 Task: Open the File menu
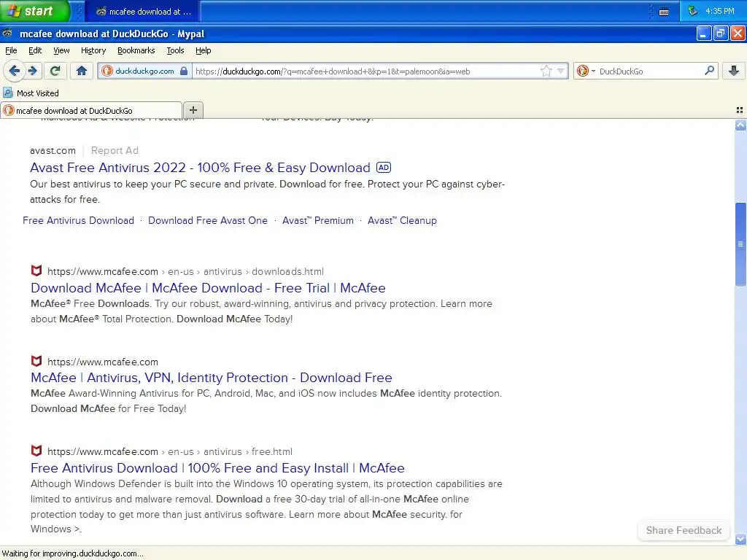[11, 50]
